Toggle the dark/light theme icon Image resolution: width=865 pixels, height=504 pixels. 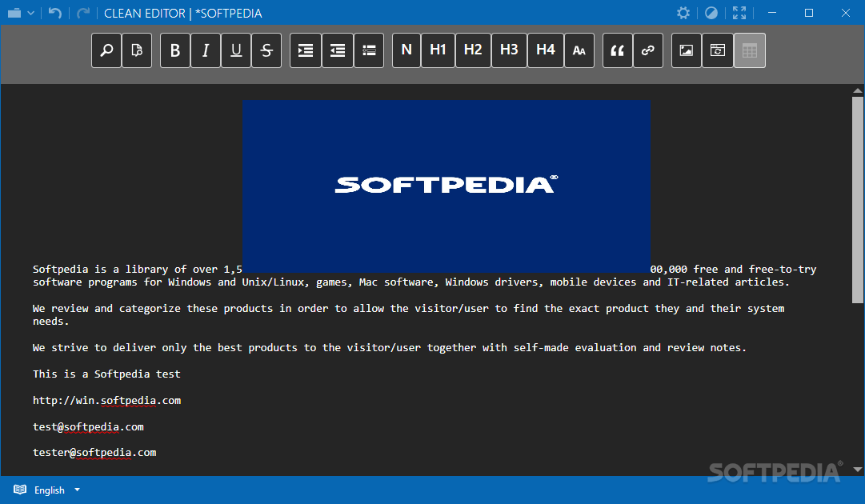(711, 13)
